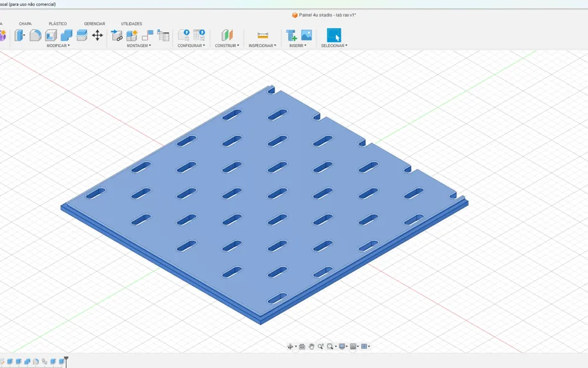
Task: Select the pattern feature in the timeline
Action: point(44,362)
